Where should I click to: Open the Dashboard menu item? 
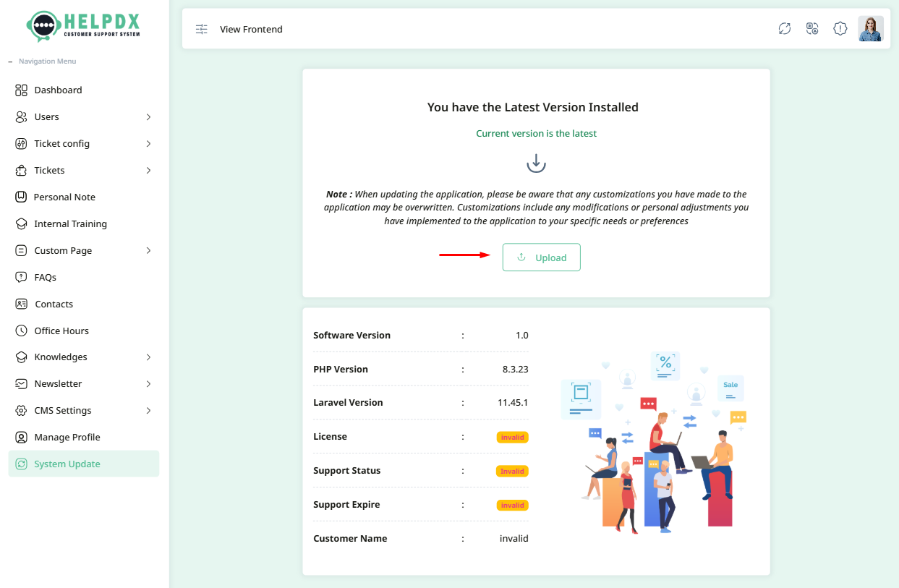tap(58, 90)
